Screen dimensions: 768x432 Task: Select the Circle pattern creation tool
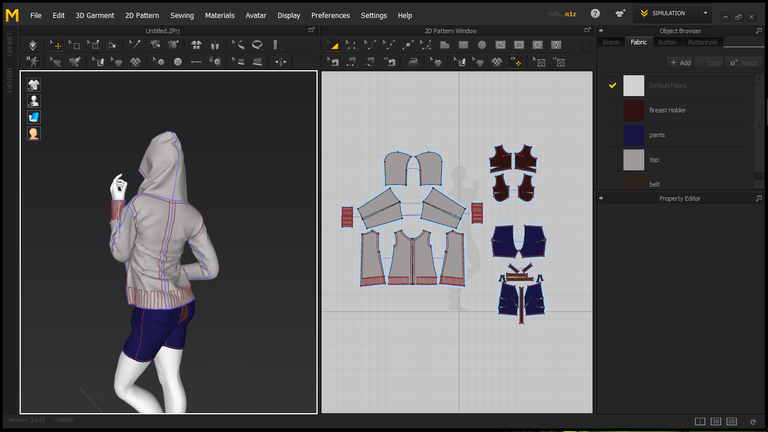pyautogui.click(x=482, y=45)
